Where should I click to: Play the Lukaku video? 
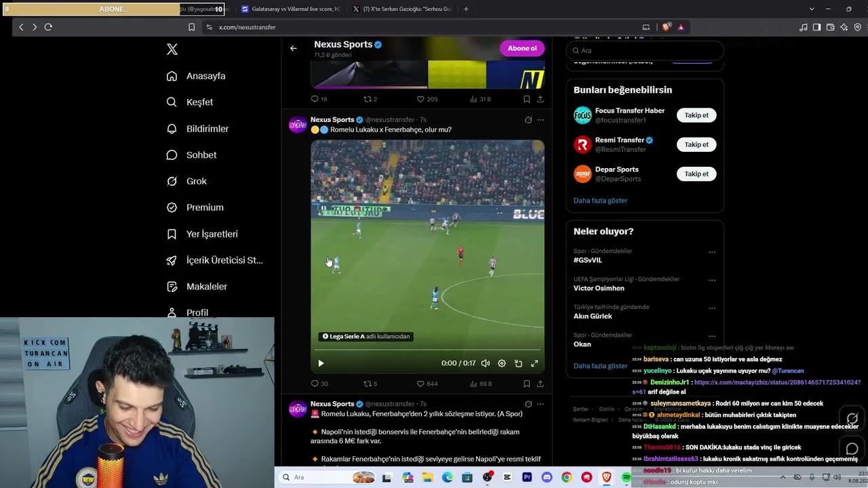tap(321, 363)
